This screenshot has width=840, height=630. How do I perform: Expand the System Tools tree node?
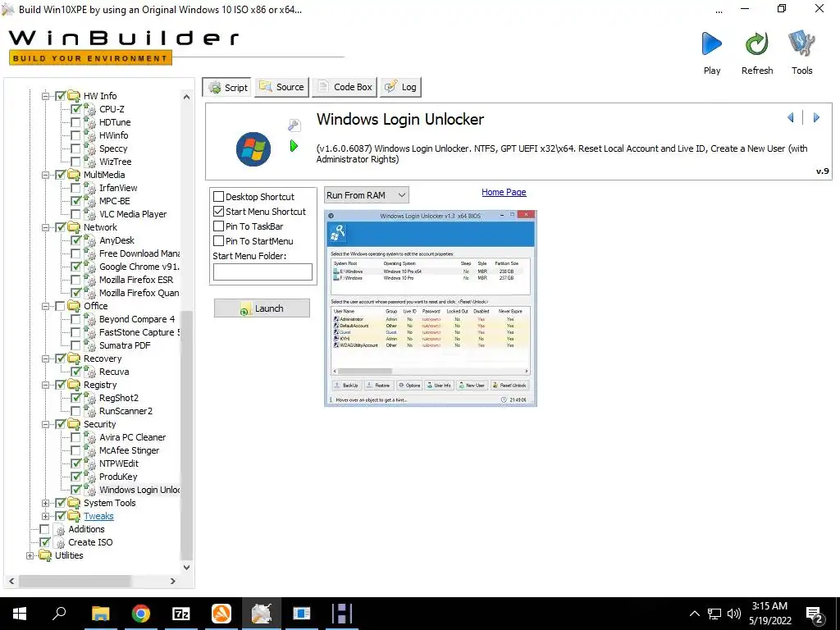click(x=46, y=503)
